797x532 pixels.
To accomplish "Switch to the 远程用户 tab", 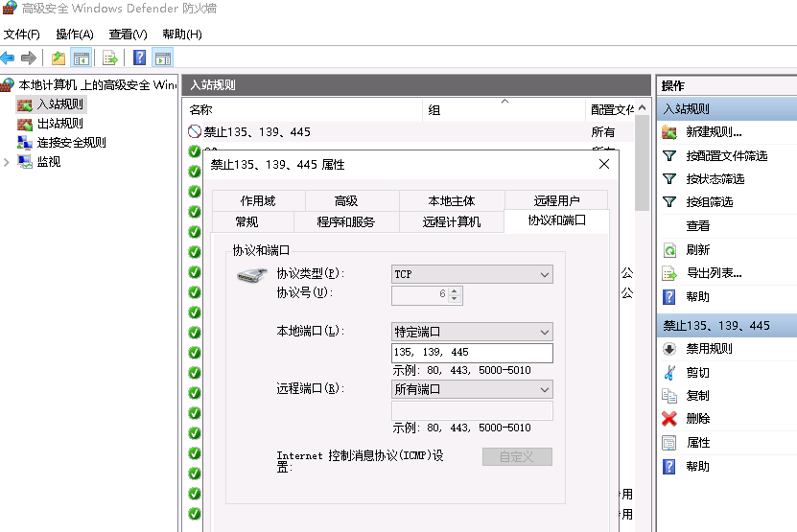I will point(556,200).
